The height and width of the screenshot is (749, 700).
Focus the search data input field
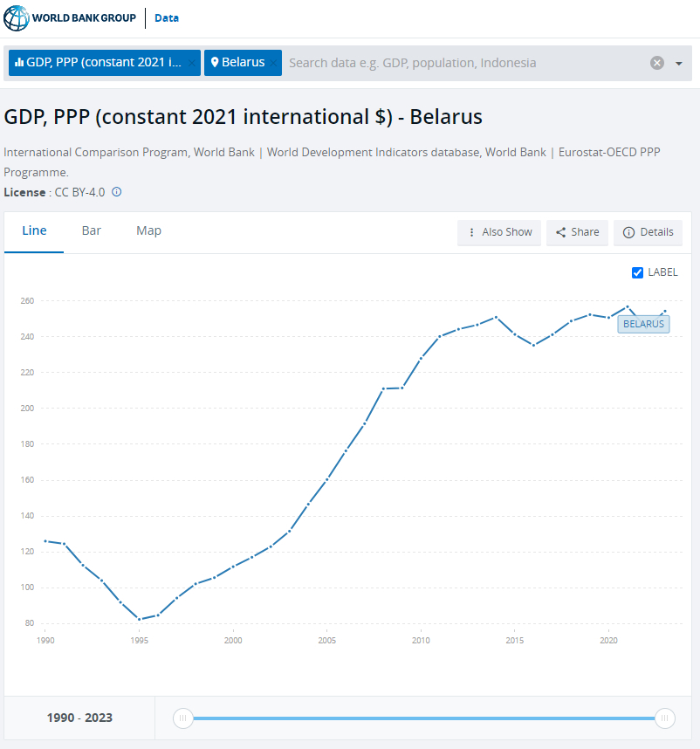coord(463,63)
